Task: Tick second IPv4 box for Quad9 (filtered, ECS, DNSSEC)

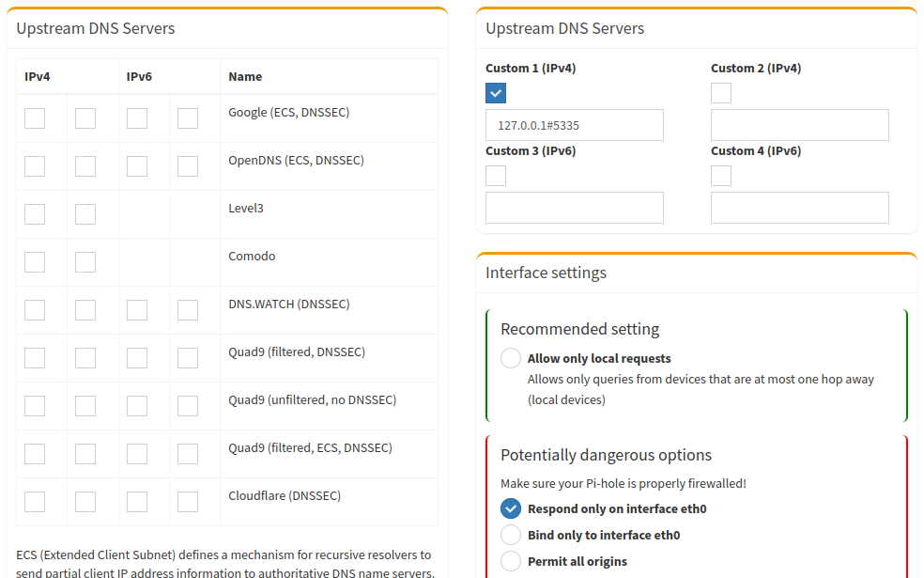Action: tap(85, 454)
